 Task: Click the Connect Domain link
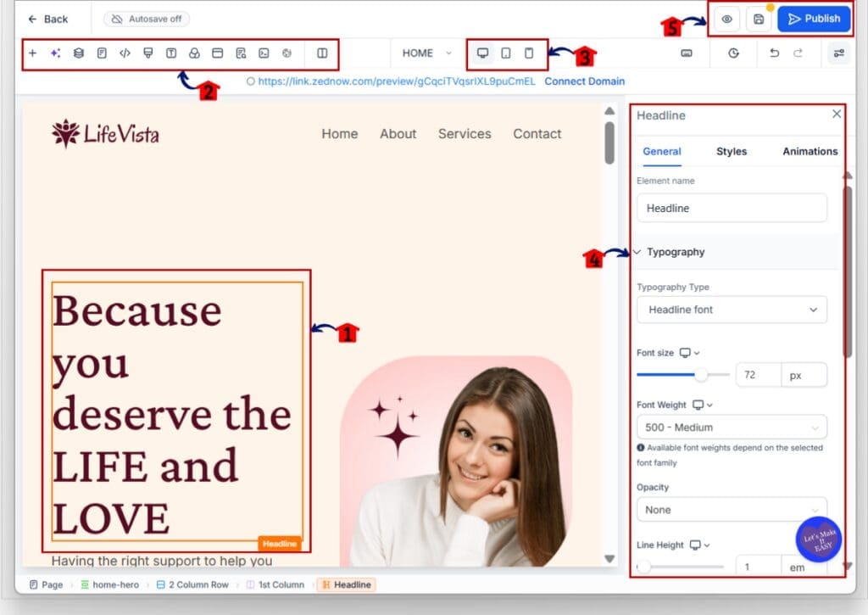coord(585,81)
